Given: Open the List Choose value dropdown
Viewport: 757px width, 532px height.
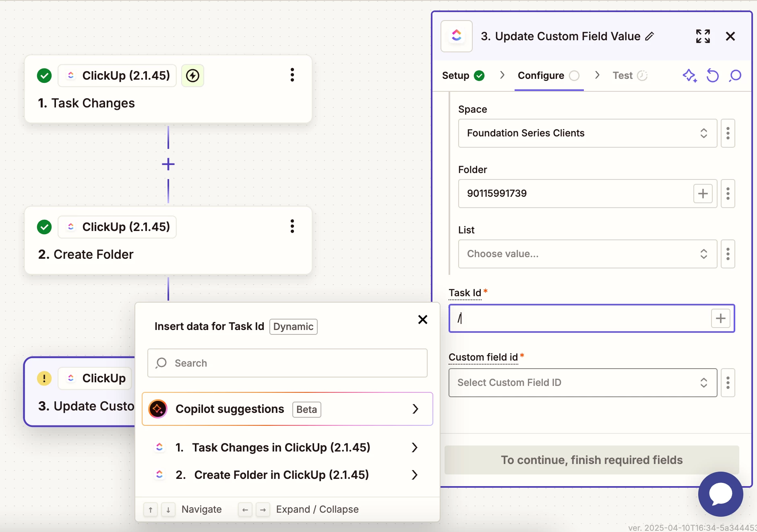Looking at the screenshot, I should point(588,254).
